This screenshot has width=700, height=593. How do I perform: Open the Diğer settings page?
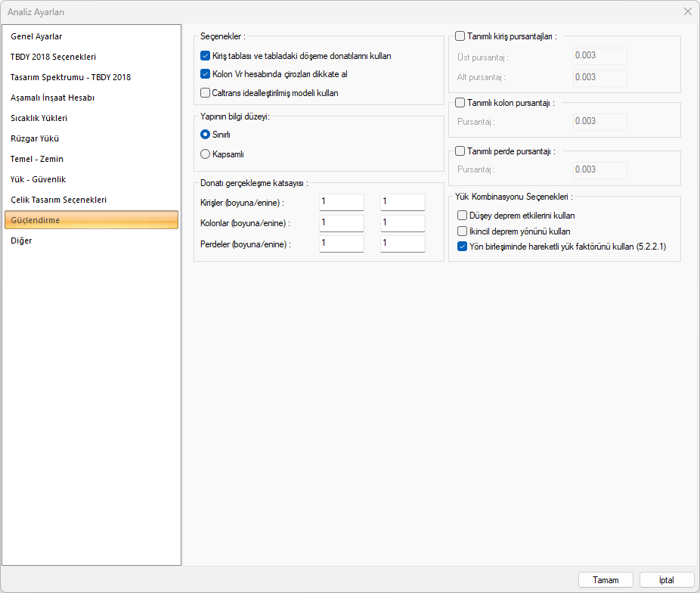click(91, 241)
